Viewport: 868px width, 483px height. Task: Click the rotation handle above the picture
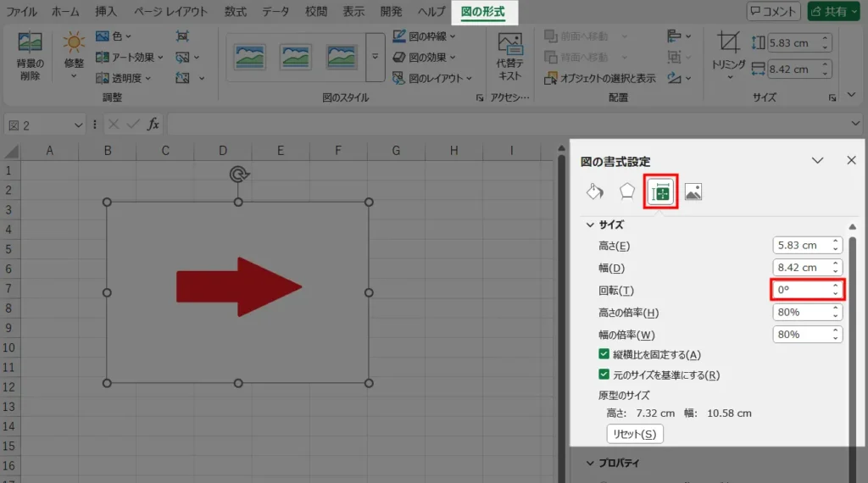coord(238,175)
